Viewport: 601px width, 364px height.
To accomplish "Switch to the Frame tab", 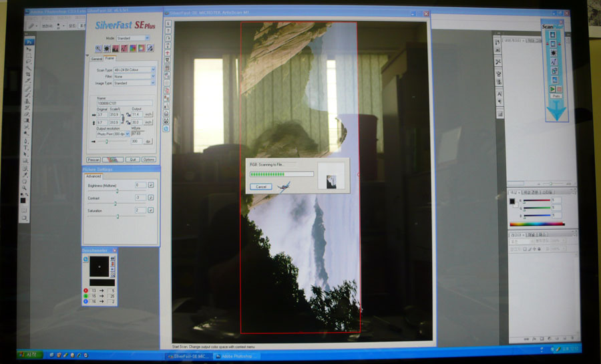I will pos(110,58).
